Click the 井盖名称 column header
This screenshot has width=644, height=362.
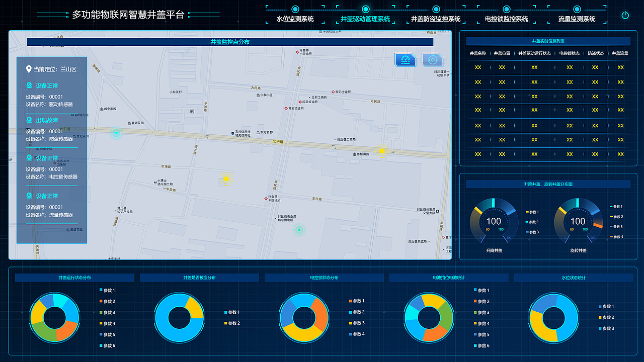coord(478,53)
